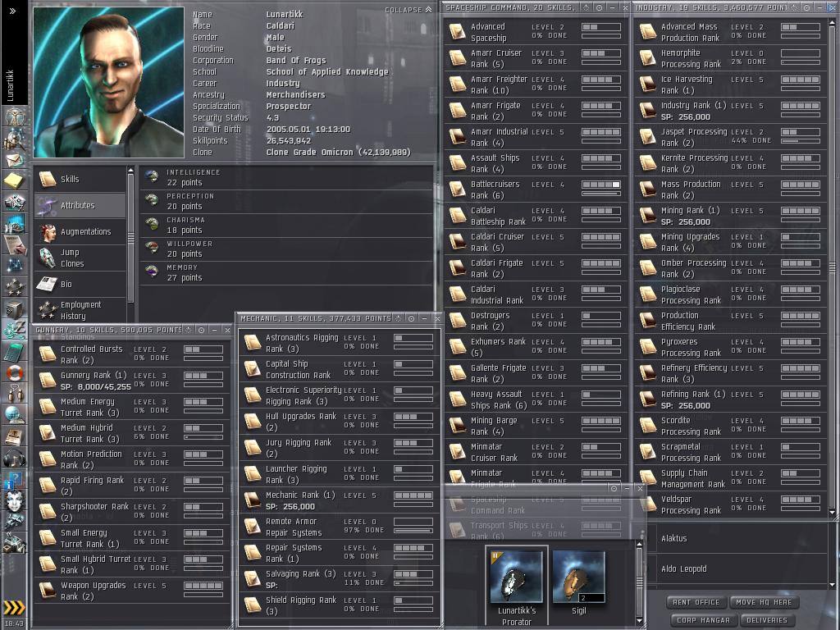Expand the sidebar with the top double-chevron
The height and width of the screenshot is (630, 840).
(13, 10)
